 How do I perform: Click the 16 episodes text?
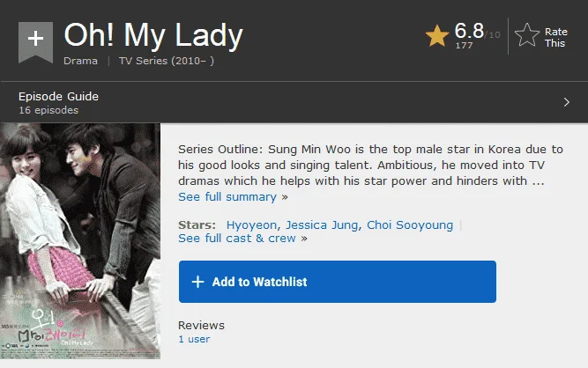pyautogui.click(x=48, y=110)
